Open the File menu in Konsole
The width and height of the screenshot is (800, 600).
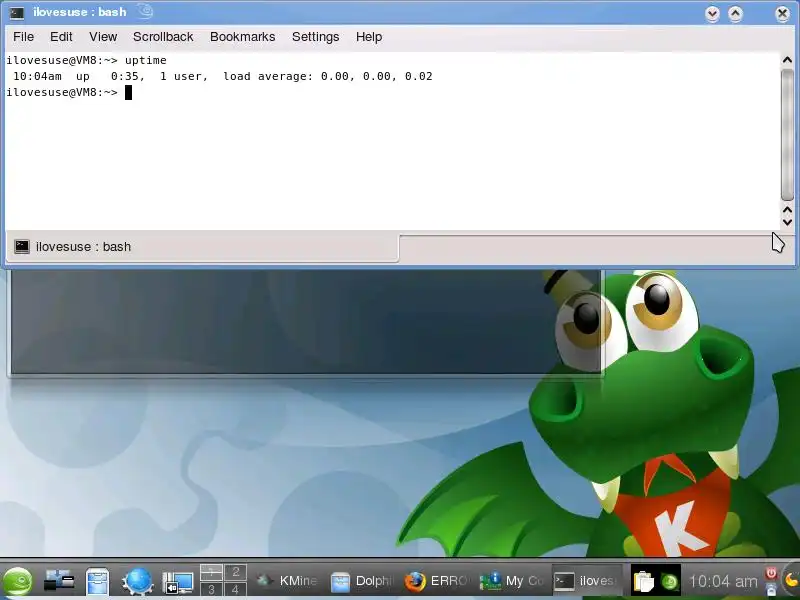(x=23, y=37)
